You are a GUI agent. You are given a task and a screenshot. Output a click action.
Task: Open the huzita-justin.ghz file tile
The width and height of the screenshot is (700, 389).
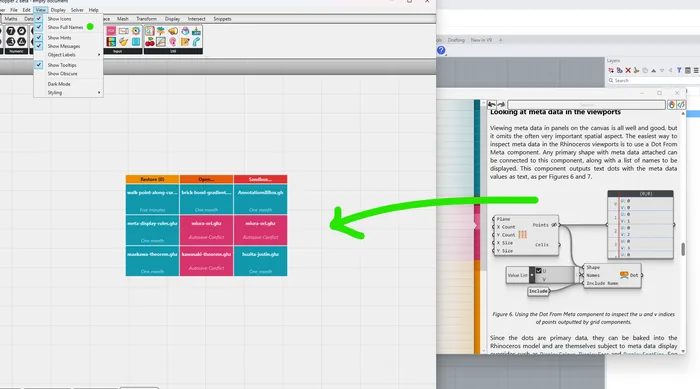point(260,261)
